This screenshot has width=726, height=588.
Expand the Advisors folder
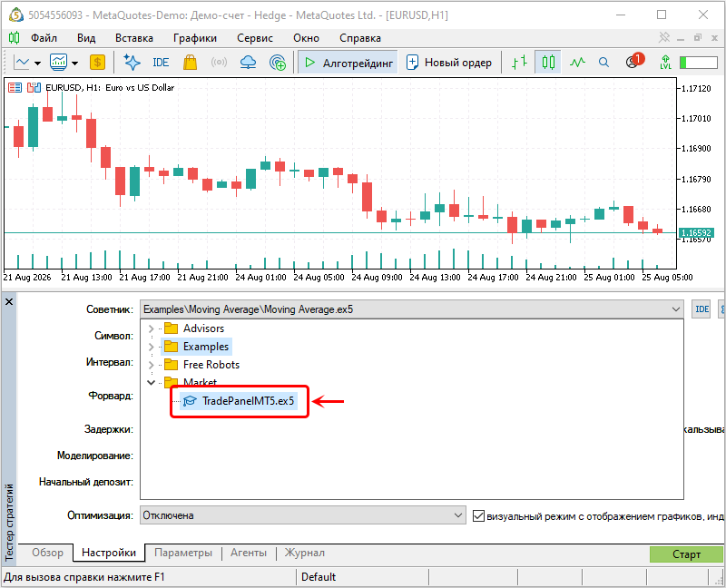(151, 328)
